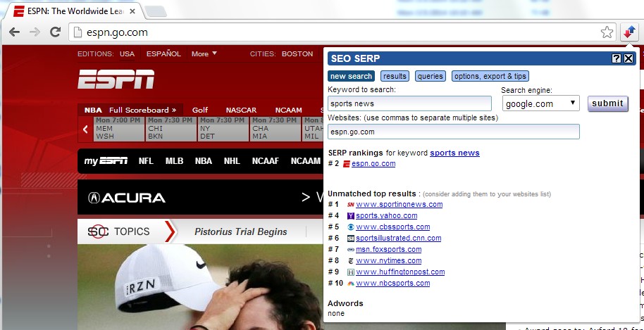Open sportsillustrated.cnn.com result link
This screenshot has height=330, width=644.
click(398, 238)
